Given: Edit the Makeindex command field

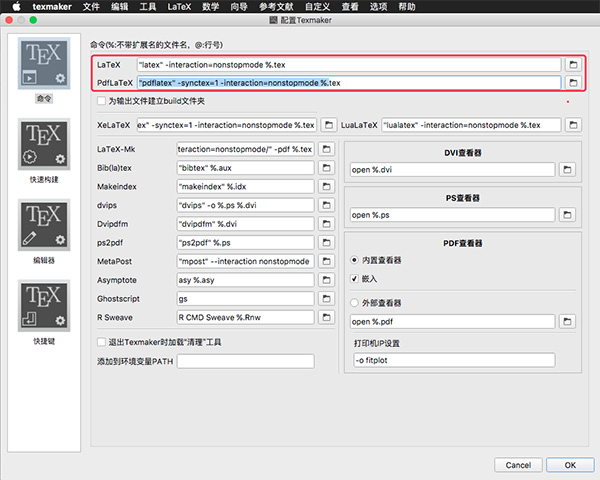Looking at the screenshot, I should (x=245, y=186).
